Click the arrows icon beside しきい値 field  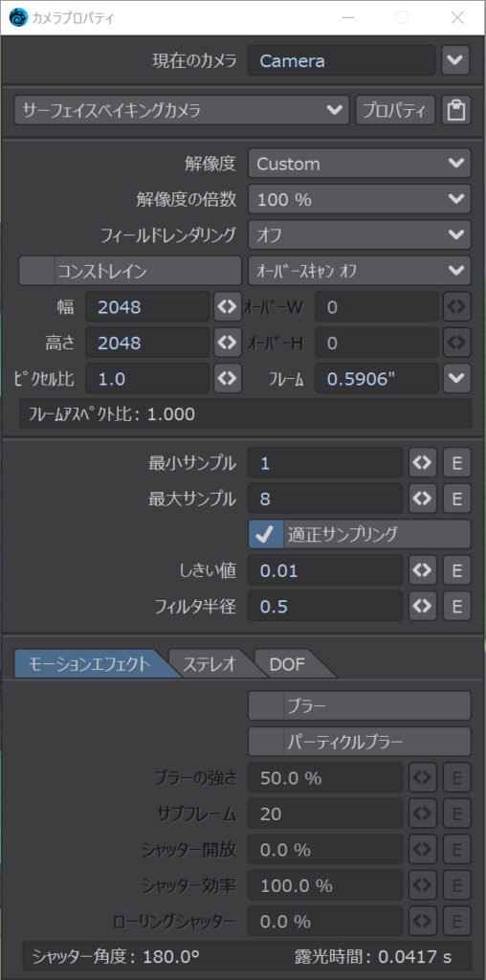point(422,570)
